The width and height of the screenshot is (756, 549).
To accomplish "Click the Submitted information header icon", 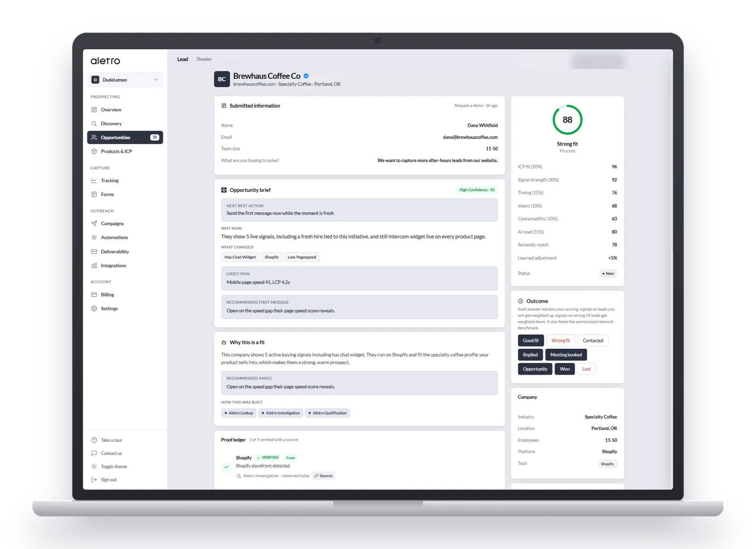I will (224, 106).
